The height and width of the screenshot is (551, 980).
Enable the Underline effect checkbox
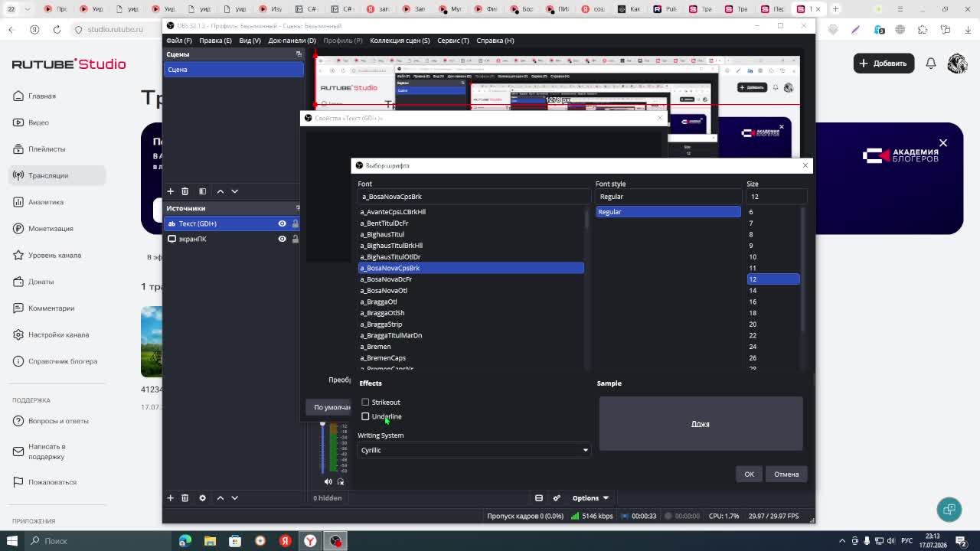point(365,416)
